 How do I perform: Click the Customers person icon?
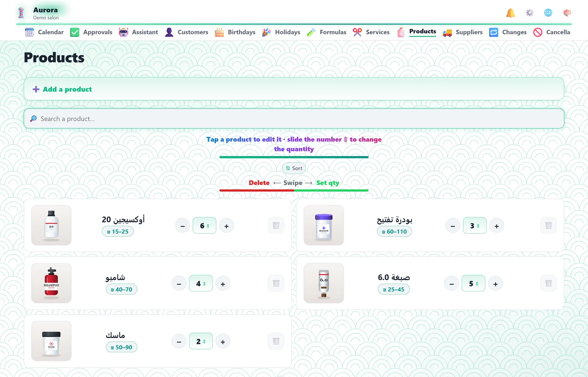(169, 32)
